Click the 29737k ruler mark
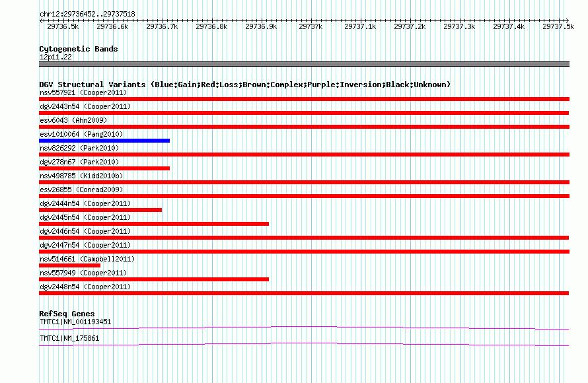The height and width of the screenshot is (383, 588). pos(311,26)
